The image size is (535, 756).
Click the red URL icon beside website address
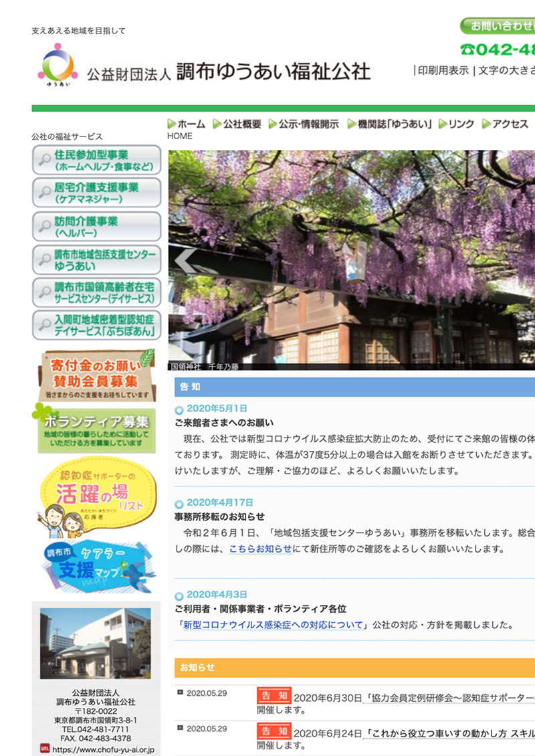coord(45,749)
